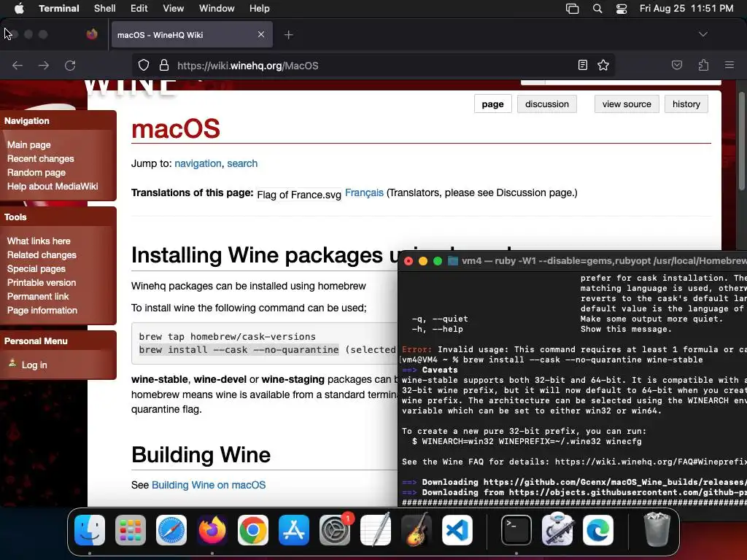Open the Window menu
747x560 pixels.
[217, 9]
